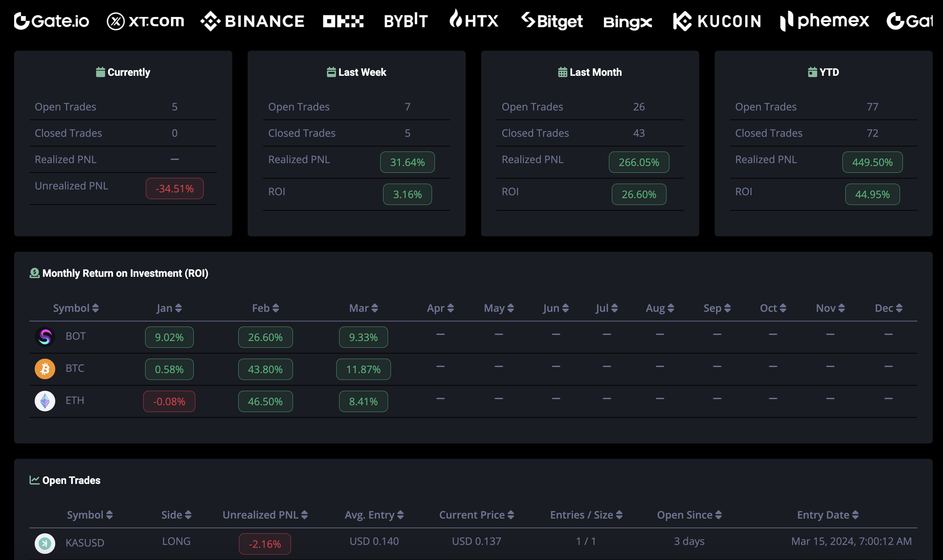Open the Phemex exchange logo
The width and height of the screenshot is (943, 560).
point(824,21)
